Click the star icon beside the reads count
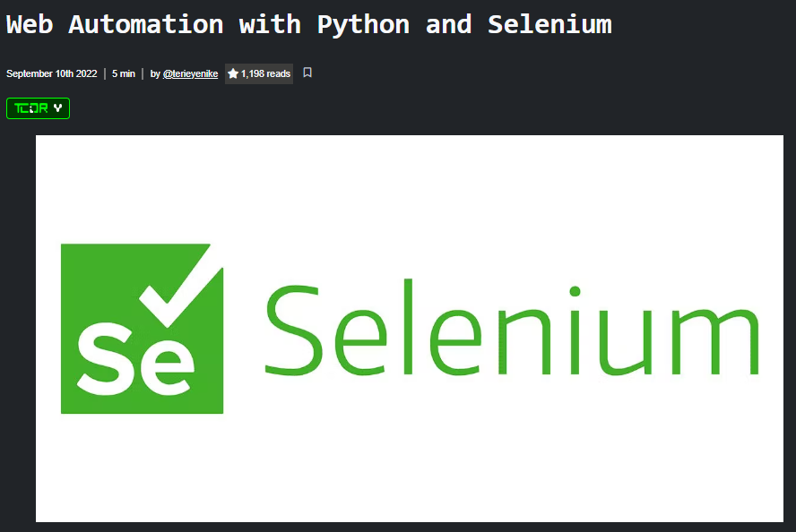796x532 pixels. (233, 73)
